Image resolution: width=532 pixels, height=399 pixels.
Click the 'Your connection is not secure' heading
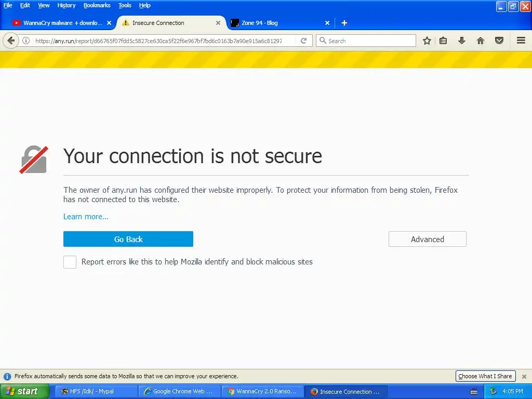coord(193,156)
